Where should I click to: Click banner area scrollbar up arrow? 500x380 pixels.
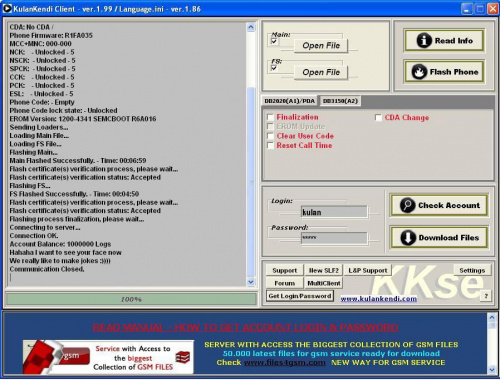492,317
